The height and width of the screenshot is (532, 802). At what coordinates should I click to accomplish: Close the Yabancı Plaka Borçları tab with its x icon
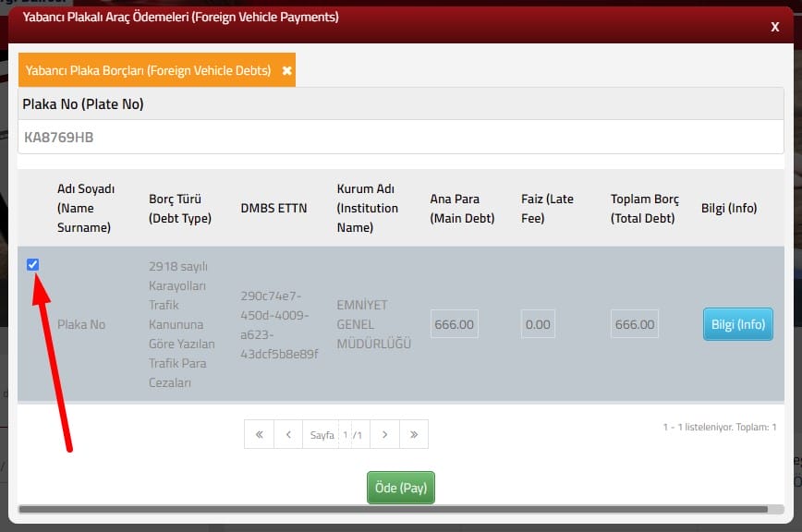286,70
